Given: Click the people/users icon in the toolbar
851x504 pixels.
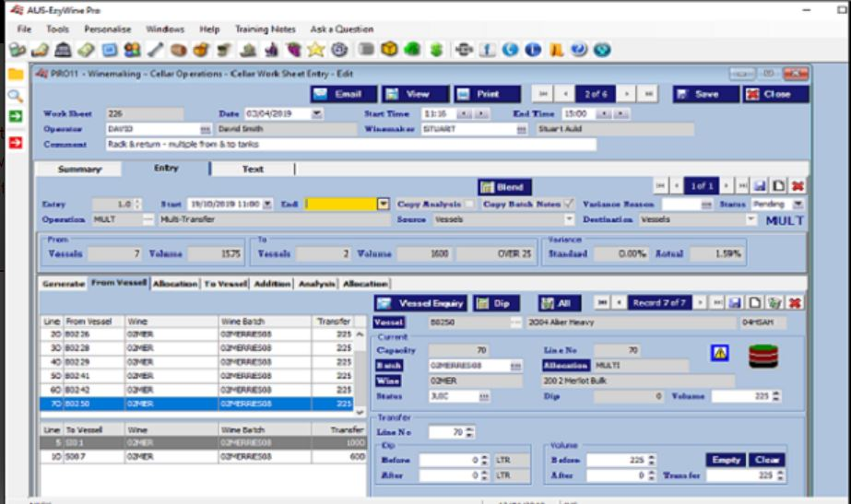Looking at the screenshot, I should (132, 50).
